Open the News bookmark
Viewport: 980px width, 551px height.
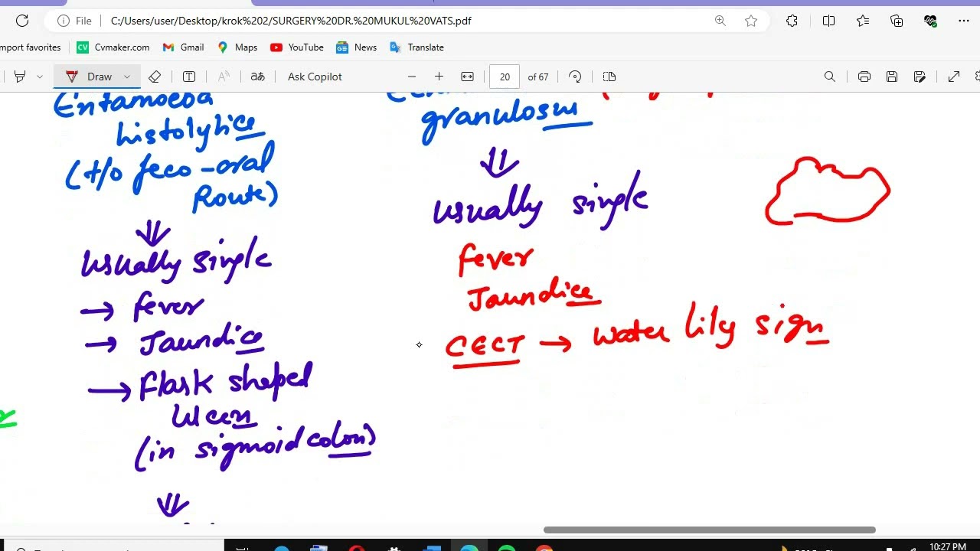click(x=357, y=47)
